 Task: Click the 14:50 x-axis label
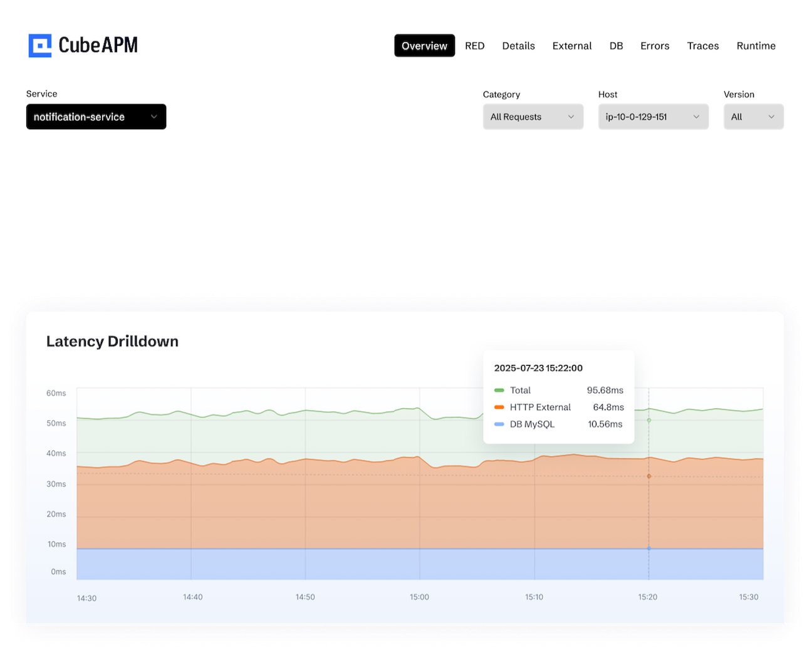point(305,597)
